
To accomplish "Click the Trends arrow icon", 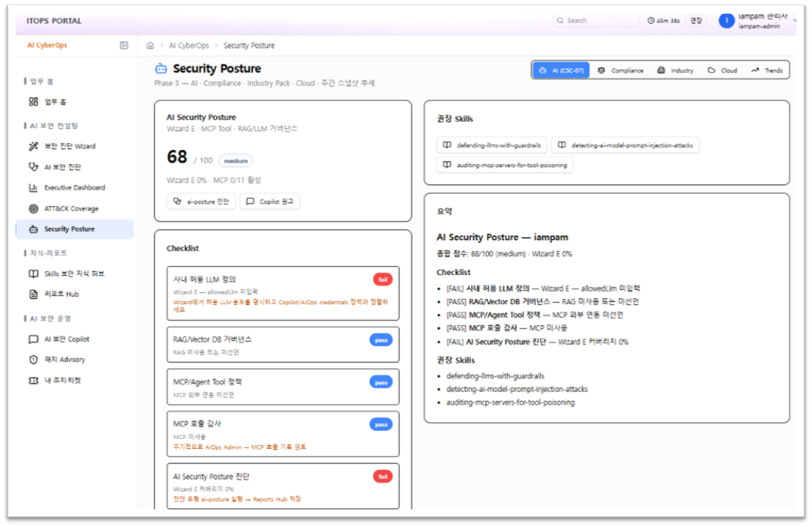I will coord(755,70).
